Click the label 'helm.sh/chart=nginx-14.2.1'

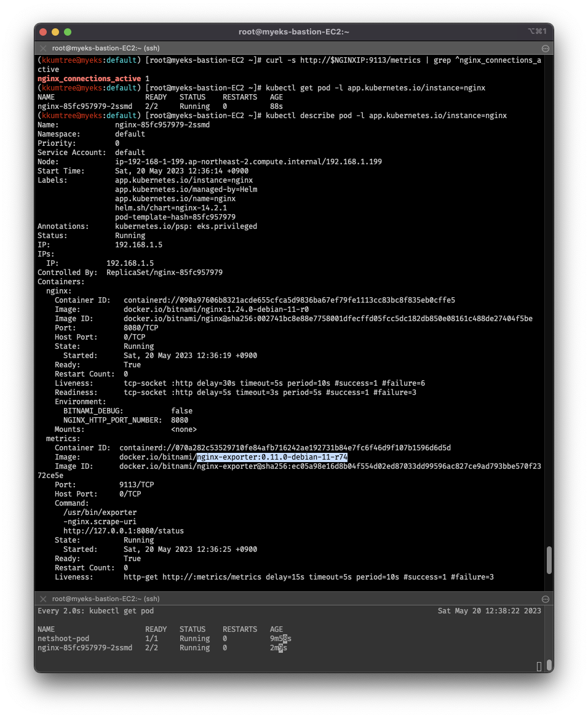(171, 208)
